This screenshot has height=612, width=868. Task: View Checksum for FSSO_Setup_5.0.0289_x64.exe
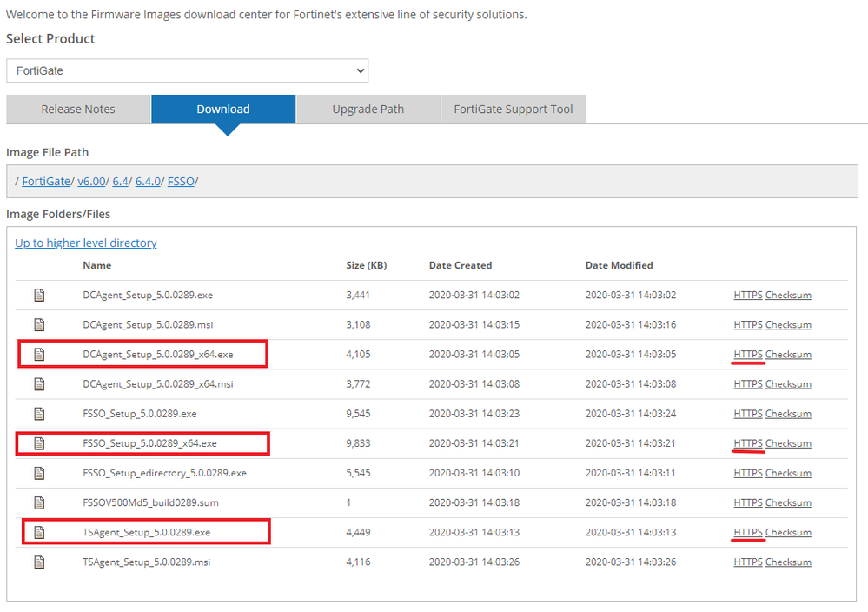[x=788, y=443]
